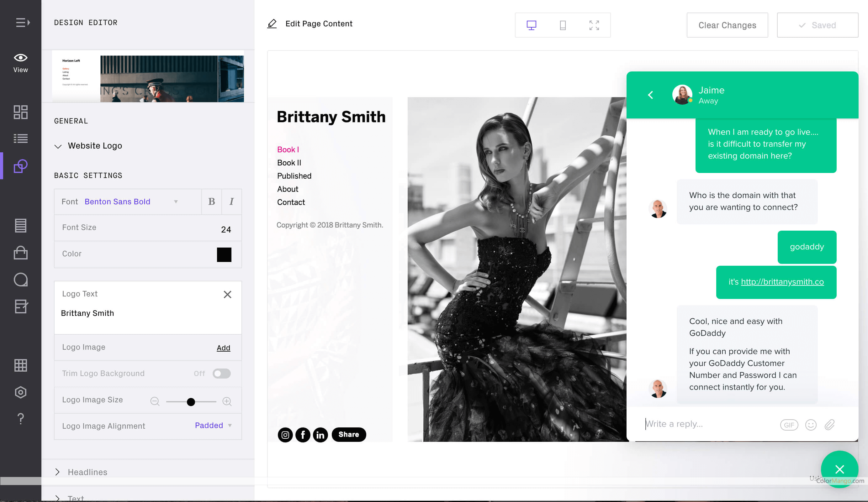Click the Clear Changes button
The width and height of the screenshot is (868, 502).
coord(727,25)
